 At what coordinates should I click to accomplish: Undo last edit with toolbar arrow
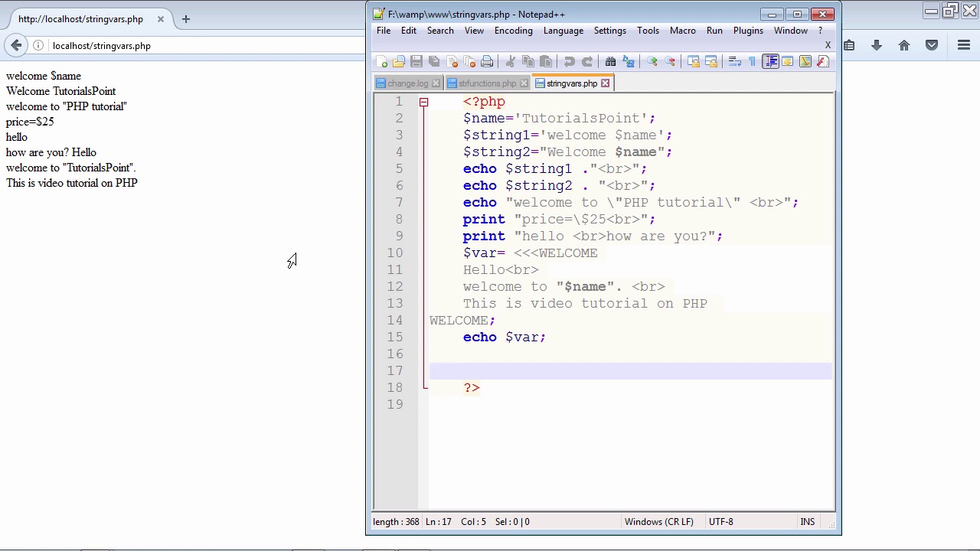[569, 62]
